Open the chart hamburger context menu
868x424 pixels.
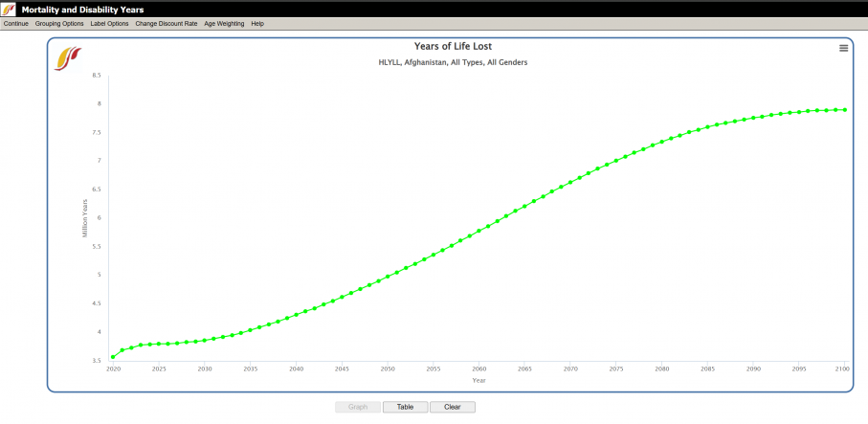843,48
